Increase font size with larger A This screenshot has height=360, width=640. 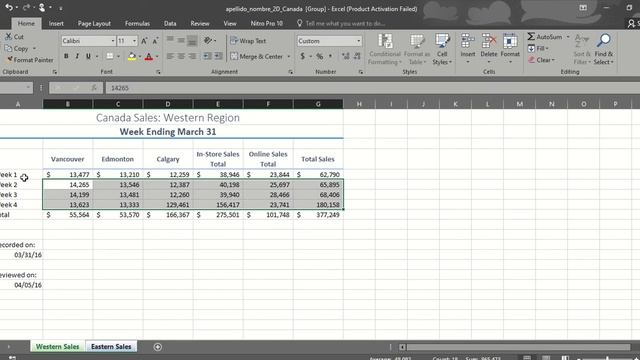[x=144, y=41]
